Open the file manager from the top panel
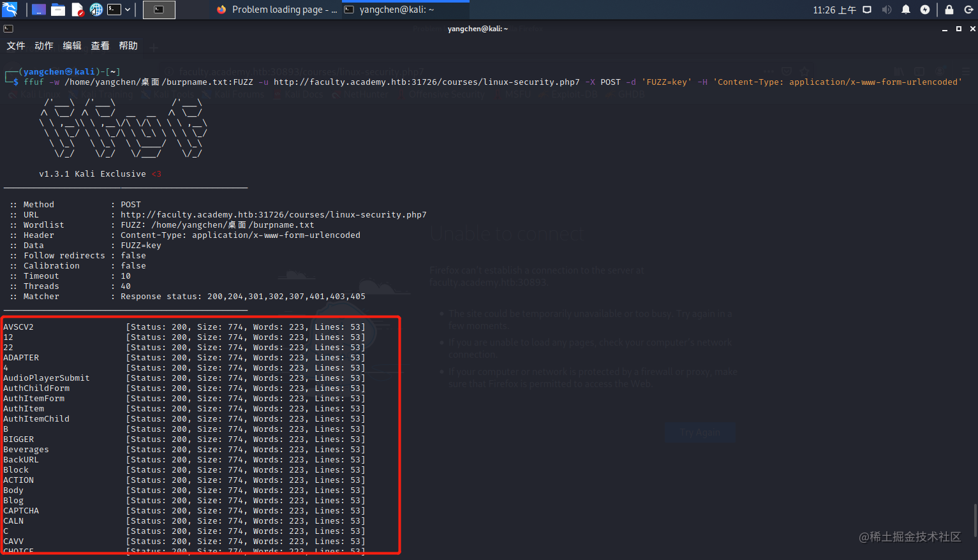This screenshot has width=978, height=560. point(59,10)
